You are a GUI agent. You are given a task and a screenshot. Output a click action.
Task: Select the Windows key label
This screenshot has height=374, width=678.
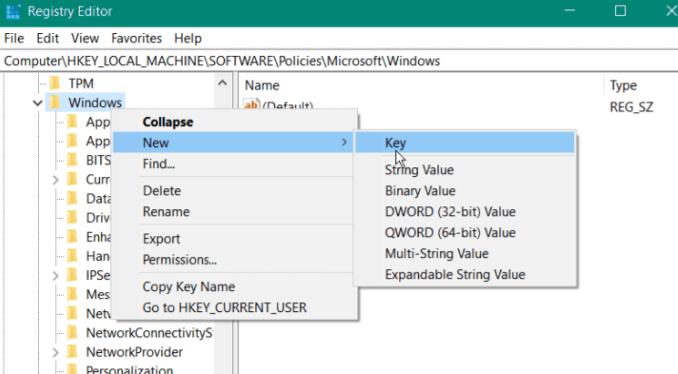tap(95, 103)
